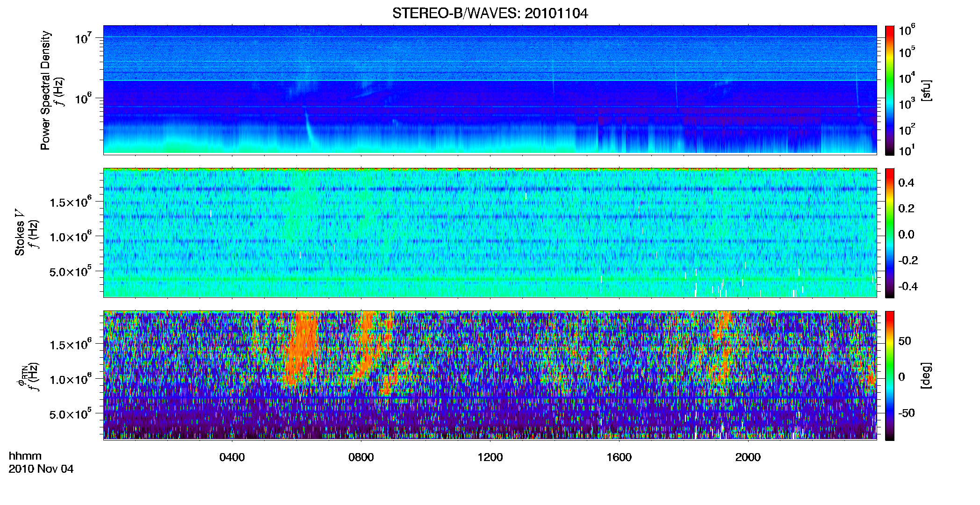Click the deg colorbar at bottom right

[890, 375]
